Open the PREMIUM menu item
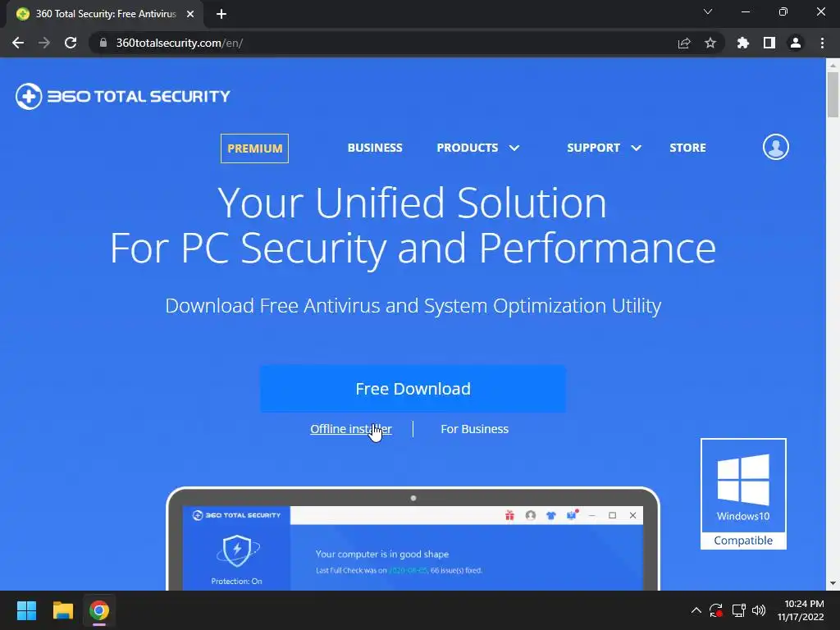This screenshot has height=630, width=840. 254,148
